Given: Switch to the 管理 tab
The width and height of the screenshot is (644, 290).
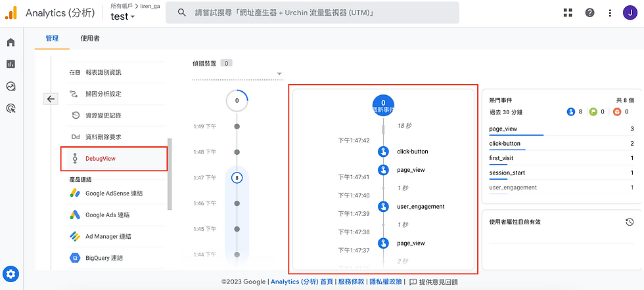Looking at the screenshot, I should point(52,39).
